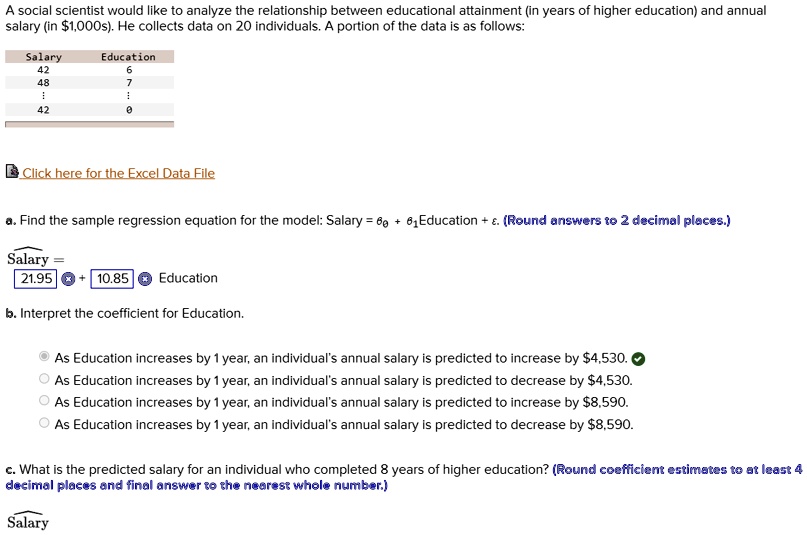807x535 pixels.
Task: Click the slope field showing 10.85
Action: point(113,279)
